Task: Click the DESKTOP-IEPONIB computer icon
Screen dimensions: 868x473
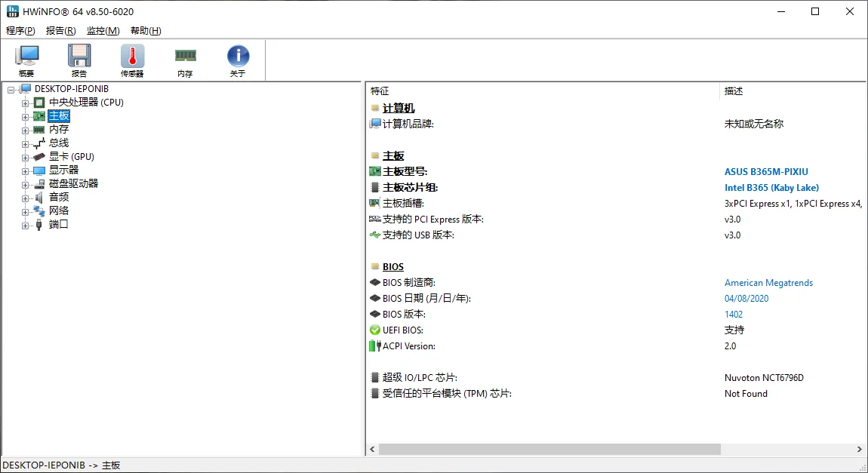Action: (x=26, y=88)
